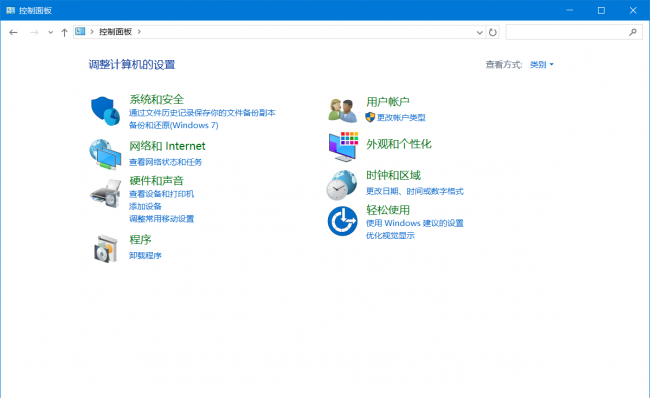
Task: Open 使用 Windows 建议的设置 link
Action: [x=415, y=223]
